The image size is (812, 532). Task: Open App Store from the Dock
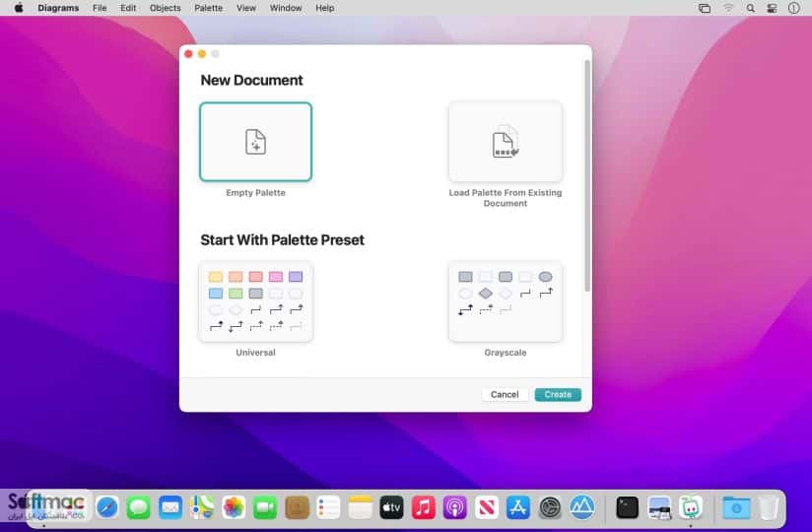coord(518,507)
